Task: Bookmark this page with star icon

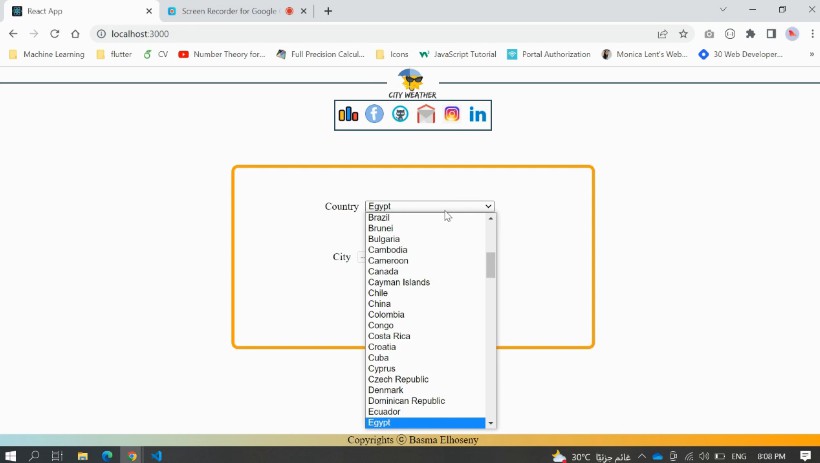Action: (x=683, y=33)
